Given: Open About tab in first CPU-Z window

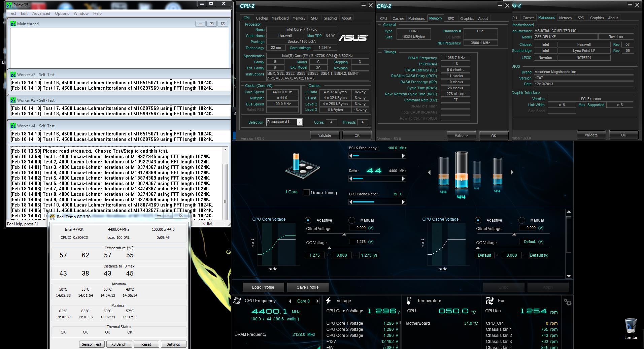Looking at the screenshot, I should tap(346, 18).
